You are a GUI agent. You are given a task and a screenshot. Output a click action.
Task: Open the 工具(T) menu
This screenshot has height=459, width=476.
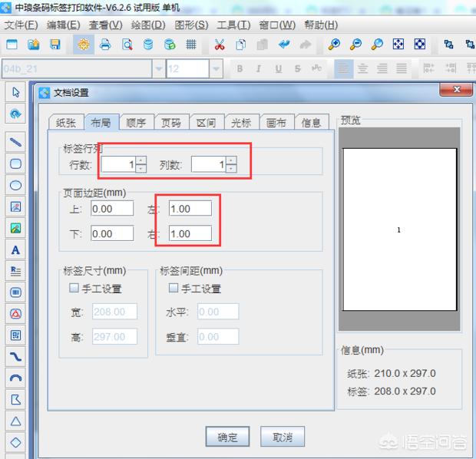[233, 25]
